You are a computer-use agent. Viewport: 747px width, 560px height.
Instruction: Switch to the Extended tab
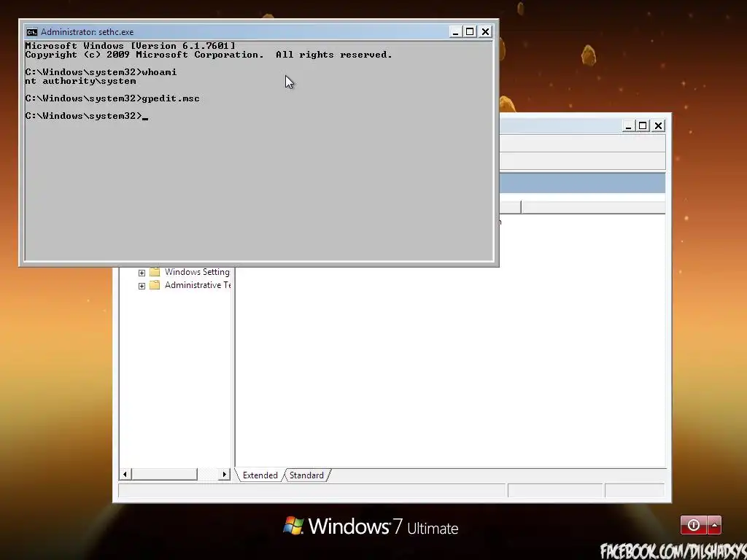click(x=260, y=475)
